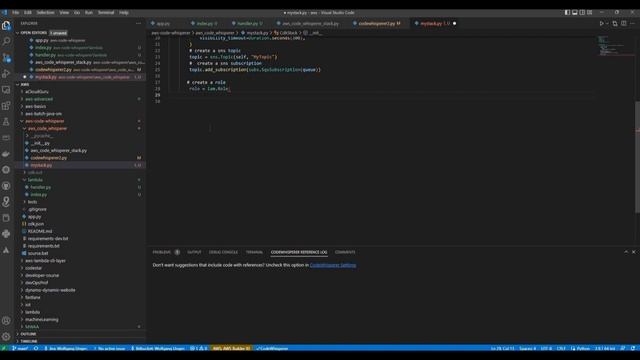Screen dimensions: 640x360
Task: Click the git branch indicator in the status bar
Action: point(20,348)
